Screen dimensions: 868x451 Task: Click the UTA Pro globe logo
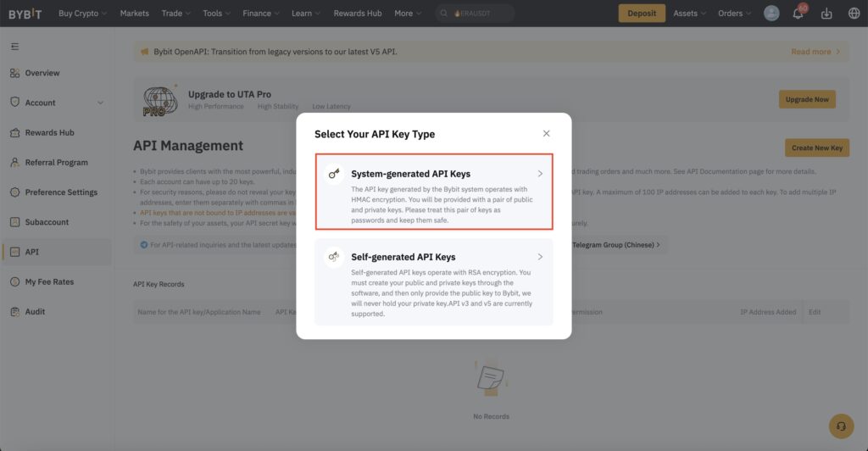pyautogui.click(x=160, y=101)
